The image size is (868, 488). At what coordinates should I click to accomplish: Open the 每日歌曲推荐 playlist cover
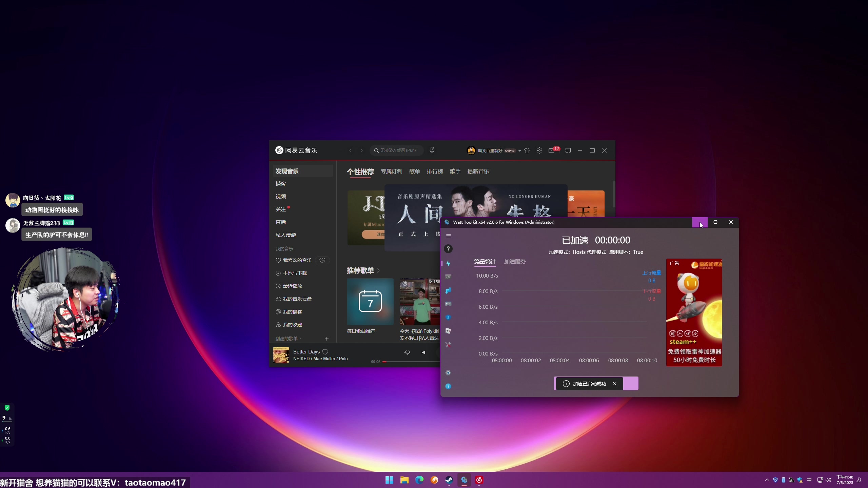(370, 302)
